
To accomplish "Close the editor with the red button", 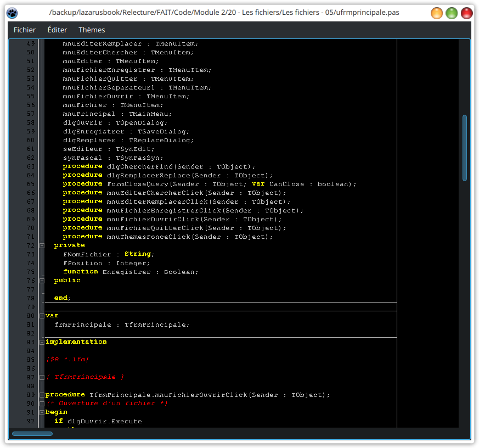I will [466, 13].
